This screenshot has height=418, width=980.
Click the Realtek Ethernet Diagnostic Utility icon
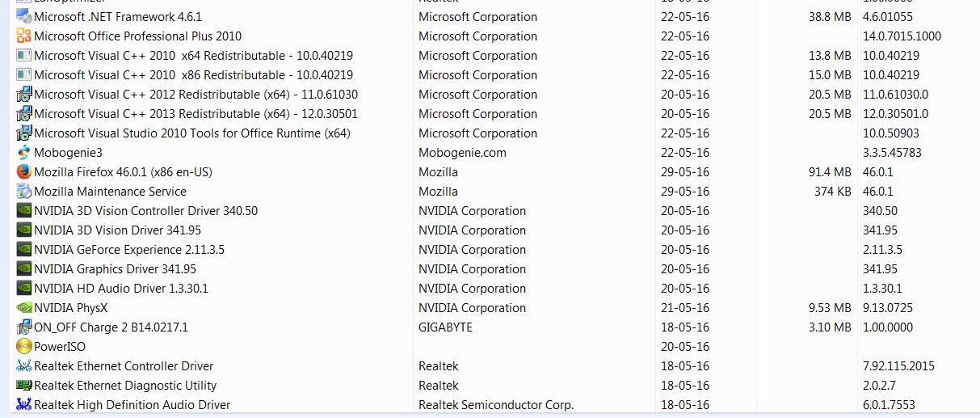[x=24, y=385]
